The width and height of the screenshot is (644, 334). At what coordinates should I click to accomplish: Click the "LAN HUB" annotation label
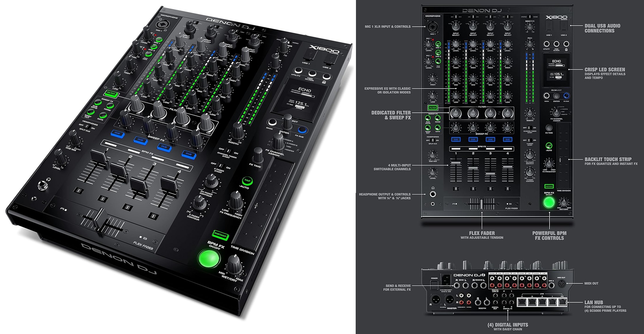[594, 303]
